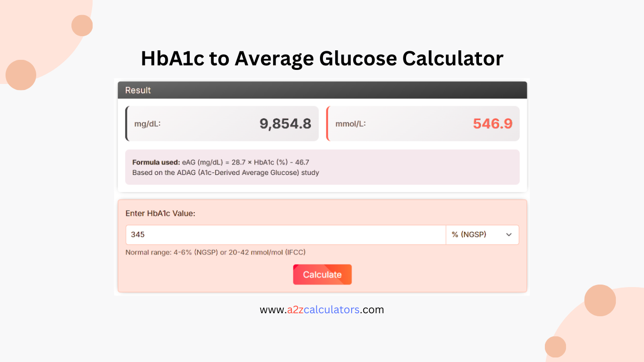Click the www prefix of the website address
The width and height of the screenshot is (644, 362).
[x=271, y=309]
